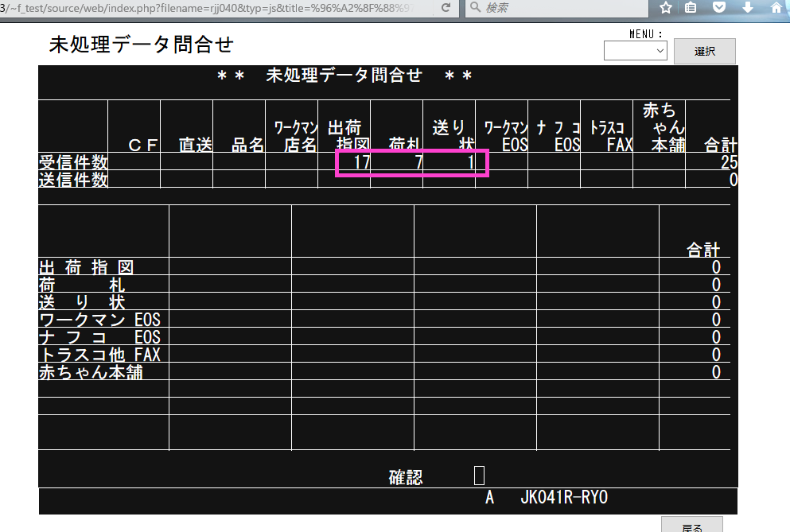Click the 戻る button
Image resolution: width=790 pixels, height=532 pixels.
click(x=692, y=526)
